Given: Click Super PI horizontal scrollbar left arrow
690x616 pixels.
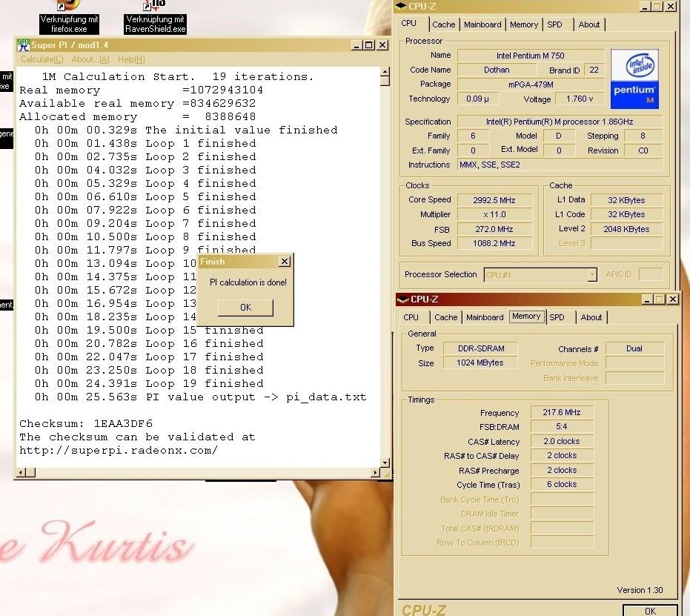Looking at the screenshot, I should click(21, 472).
